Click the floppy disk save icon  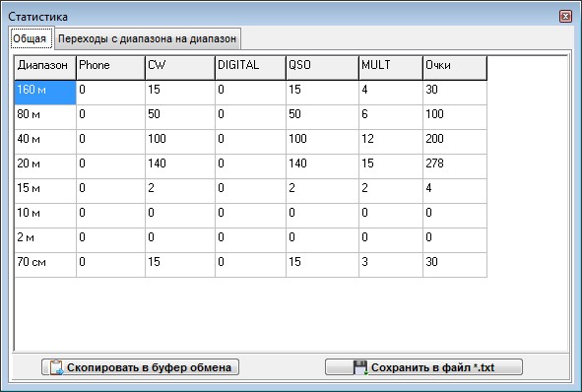coord(360,367)
